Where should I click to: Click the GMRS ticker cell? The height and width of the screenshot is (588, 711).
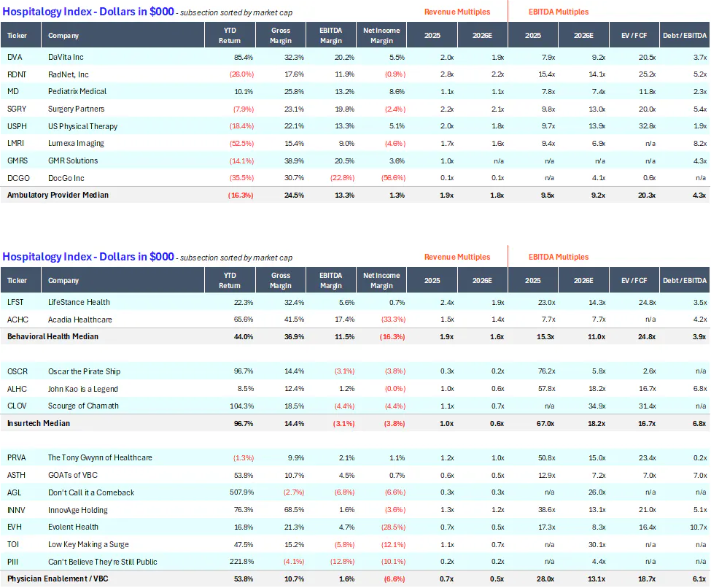coord(18,160)
